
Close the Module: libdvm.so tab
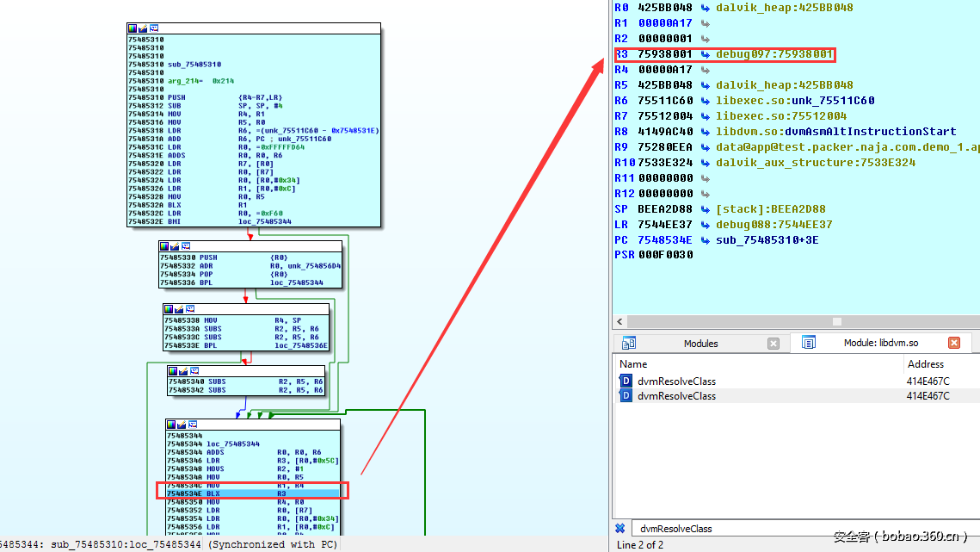click(953, 343)
